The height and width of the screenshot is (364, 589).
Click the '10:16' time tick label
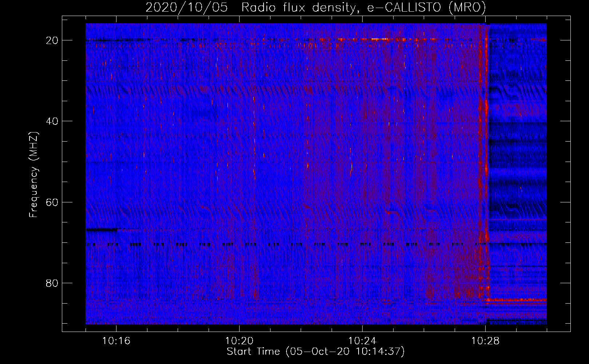point(116,341)
